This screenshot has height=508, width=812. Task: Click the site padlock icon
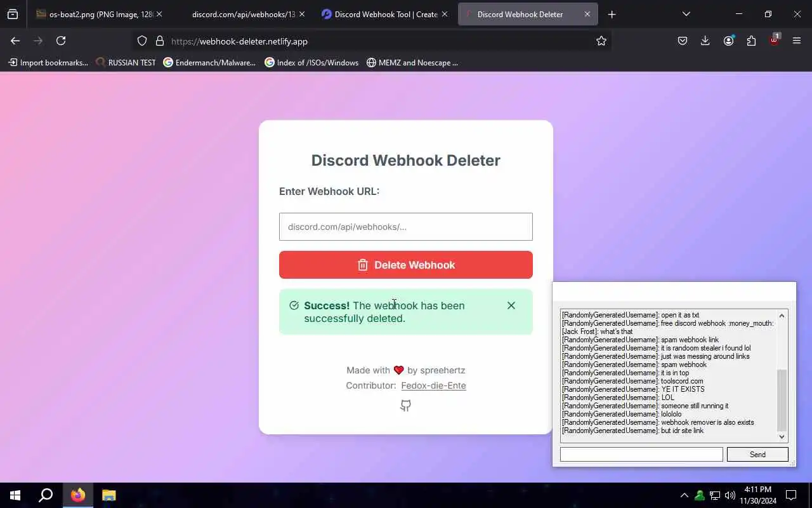[x=160, y=41]
